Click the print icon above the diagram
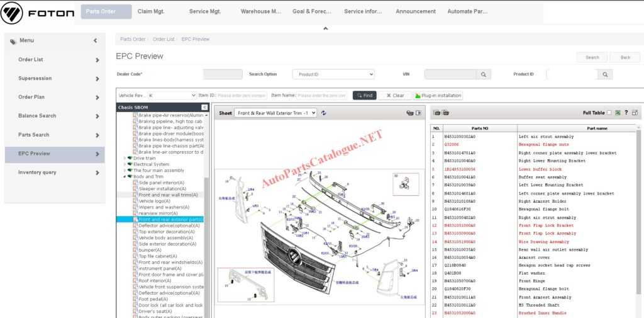This screenshot has width=644, height=318. tap(409, 113)
